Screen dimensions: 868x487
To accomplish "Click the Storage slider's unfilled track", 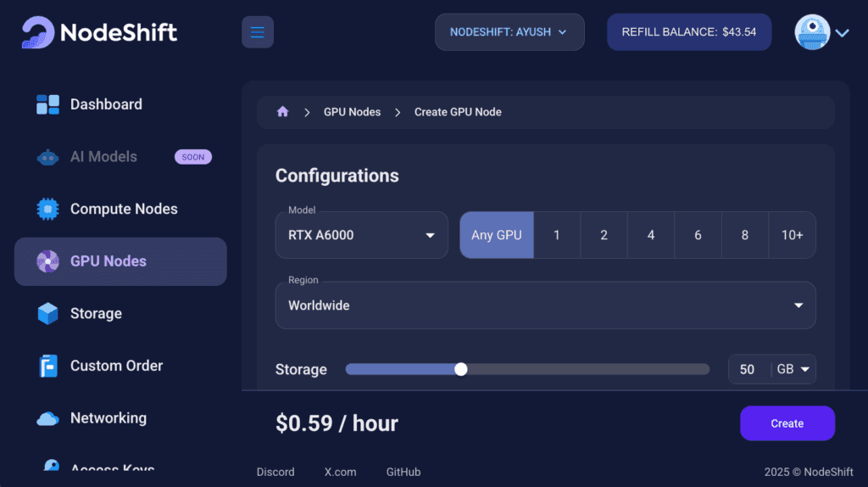I will tap(588, 369).
